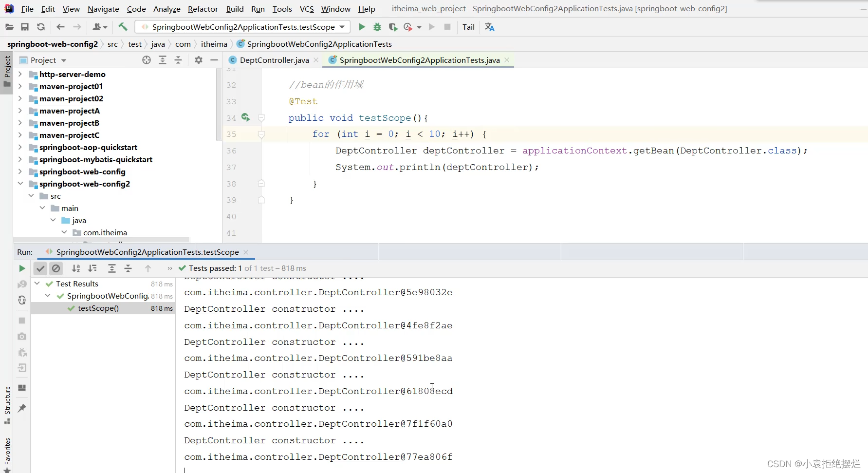This screenshot has height=473, width=868.
Task: Toggle Show Passed tests checkmark button
Action: coord(40,268)
